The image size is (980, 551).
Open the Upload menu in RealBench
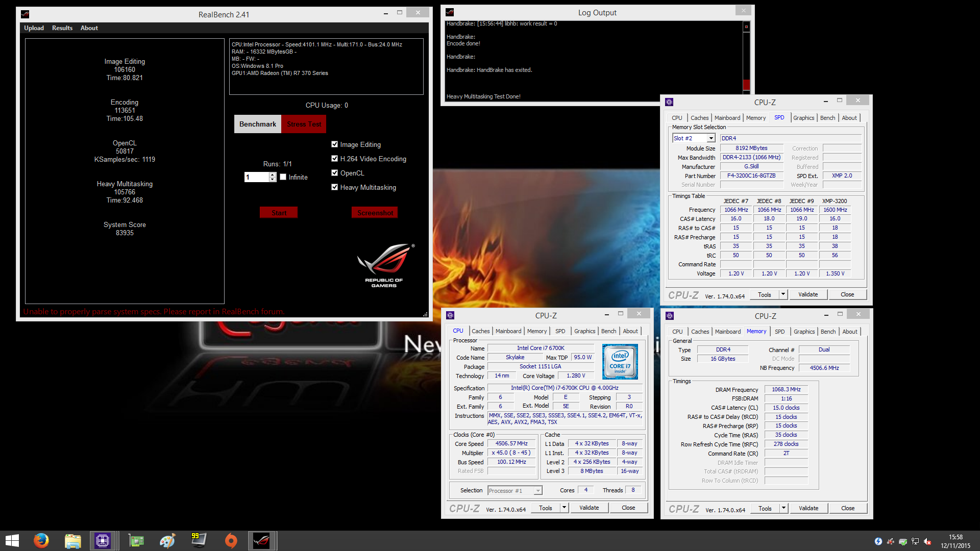coord(34,28)
